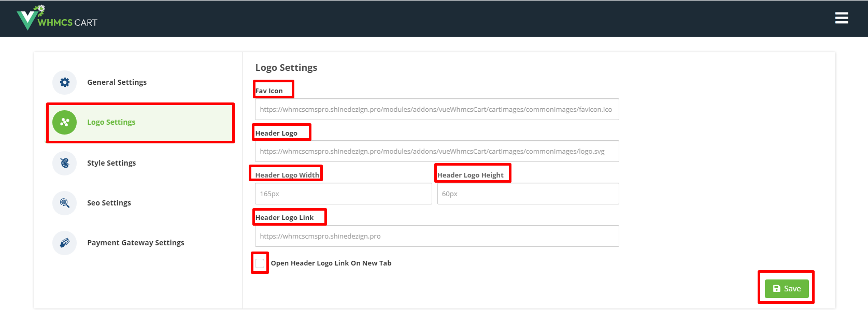Open the General Settings tab
Viewport: 868px width, 310px height.
coord(117,82)
